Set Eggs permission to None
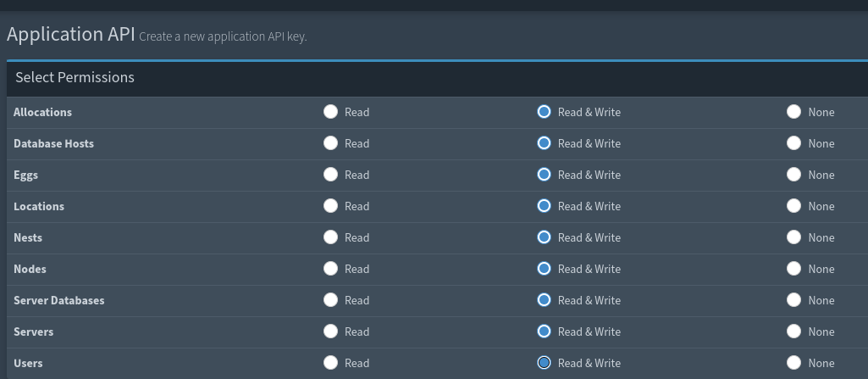868x379 pixels. click(x=793, y=175)
